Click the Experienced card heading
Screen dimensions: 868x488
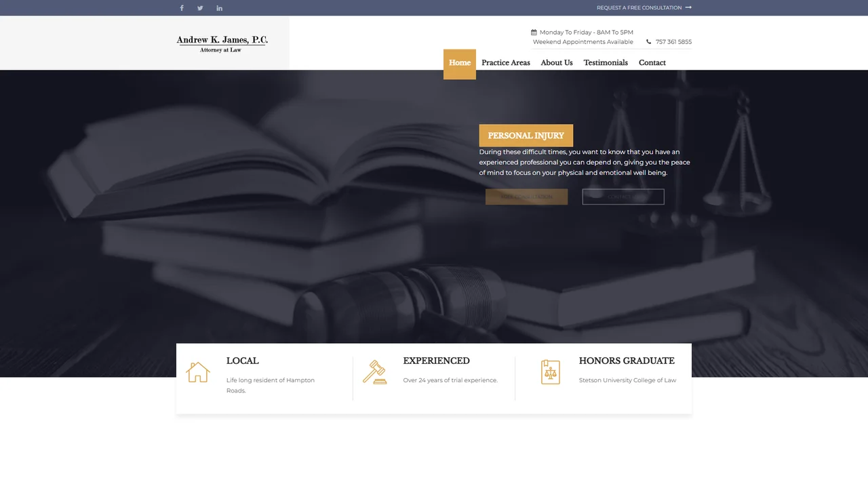[x=437, y=361]
